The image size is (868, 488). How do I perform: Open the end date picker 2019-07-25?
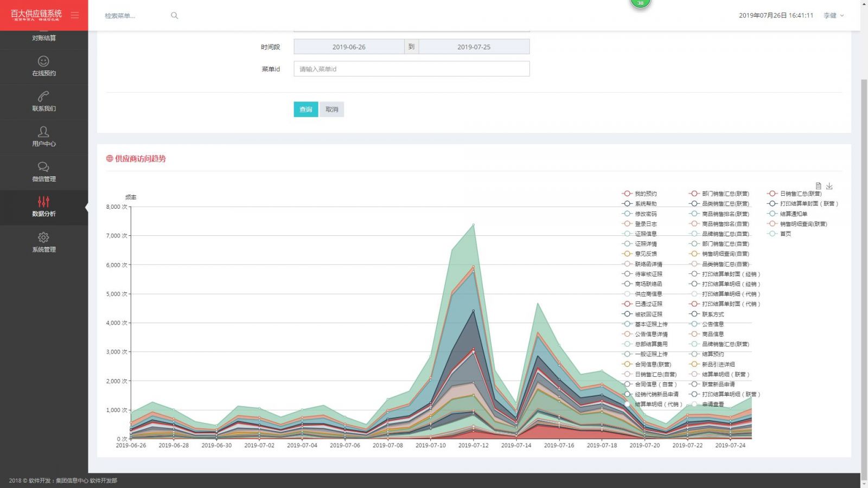tap(474, 47)
